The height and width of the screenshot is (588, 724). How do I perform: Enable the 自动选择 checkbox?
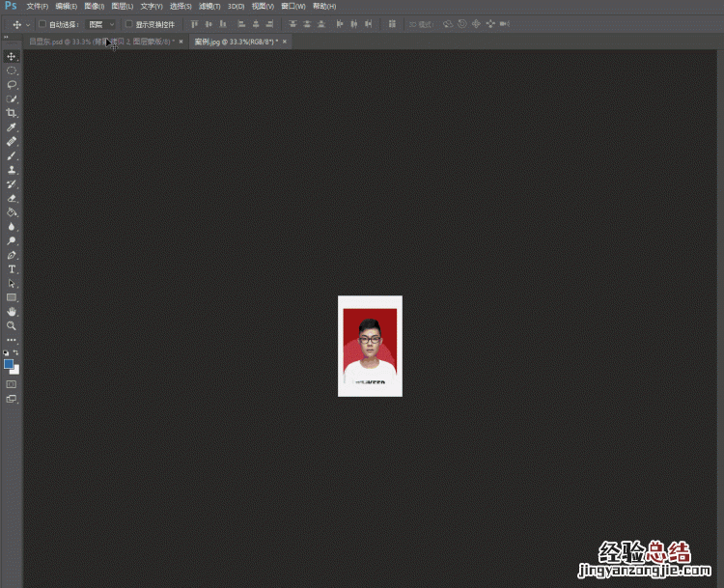point(42,23)
